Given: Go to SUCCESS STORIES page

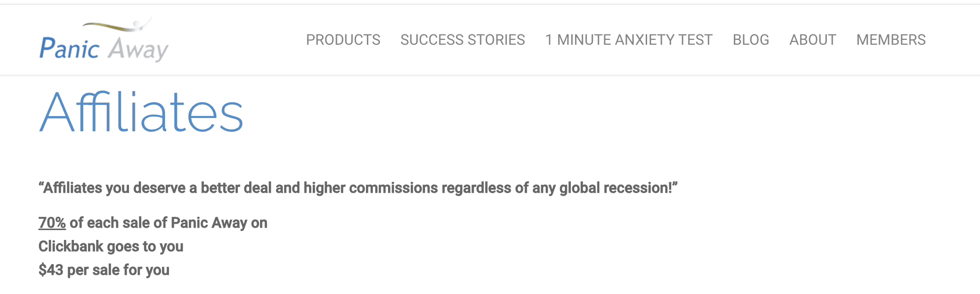Looking at the screenshot, I should (x=462, y=40).
